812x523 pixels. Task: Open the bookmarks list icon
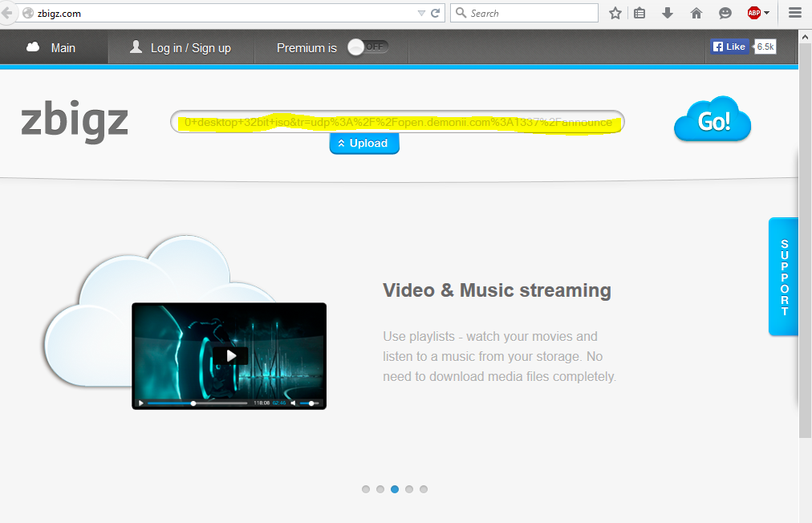tap(639, 13)
